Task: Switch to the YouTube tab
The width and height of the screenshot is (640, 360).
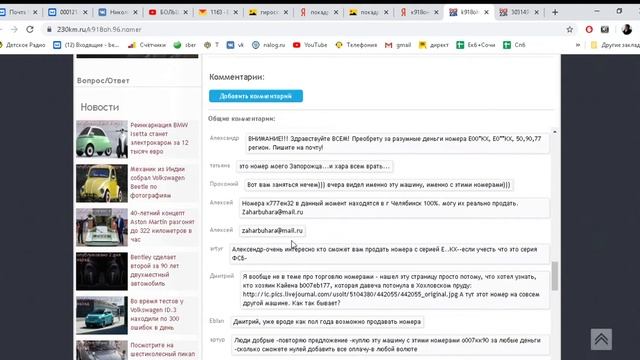Action: tap(169, 12)
